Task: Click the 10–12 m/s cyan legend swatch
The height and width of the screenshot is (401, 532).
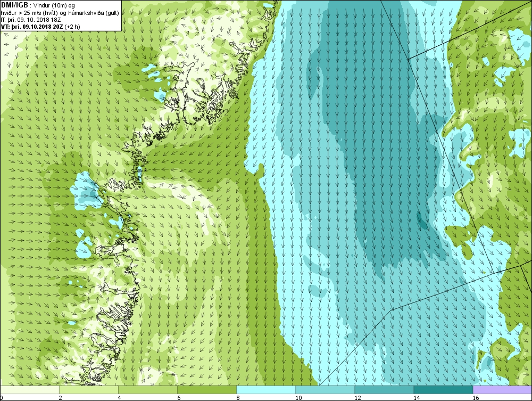Action: pos(325,389)
